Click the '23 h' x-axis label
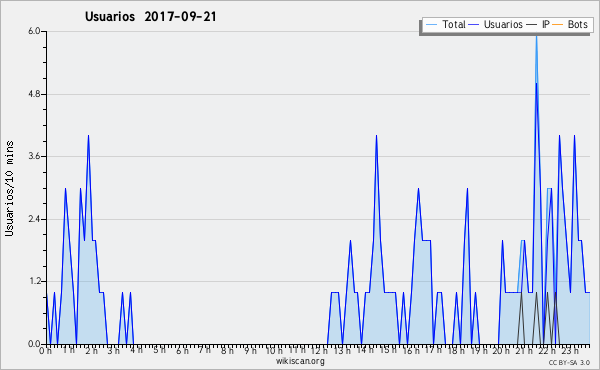The width and height of the screenshot is (600, 370). [570, 351]
